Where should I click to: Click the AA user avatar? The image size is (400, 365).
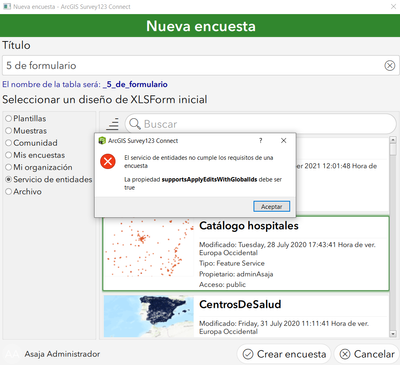[12, 354]
